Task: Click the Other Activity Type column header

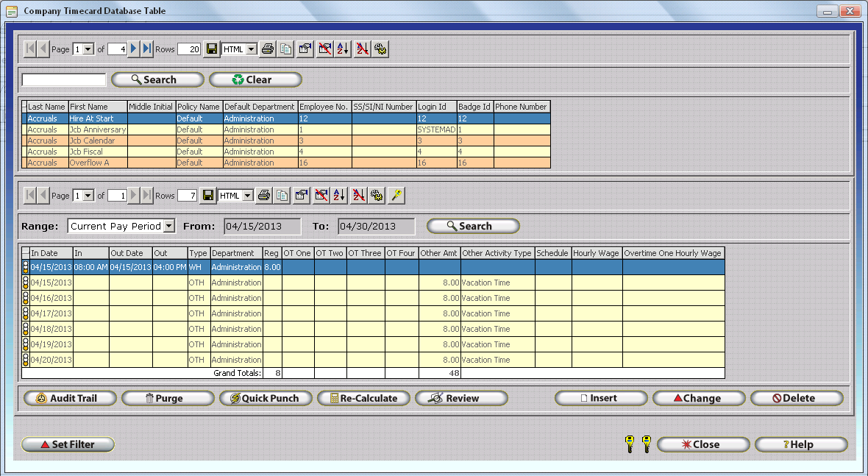Action: (497, 253)
